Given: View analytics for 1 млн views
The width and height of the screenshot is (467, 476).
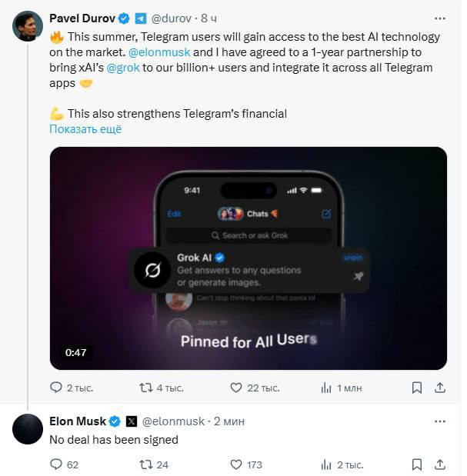Looking at the screenshot, I should (x=342, y=388).
